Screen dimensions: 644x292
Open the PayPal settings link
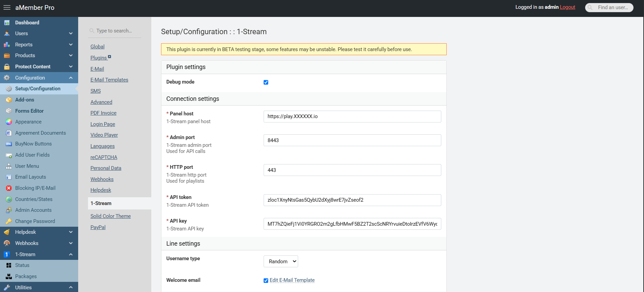(x=98, y=227)
